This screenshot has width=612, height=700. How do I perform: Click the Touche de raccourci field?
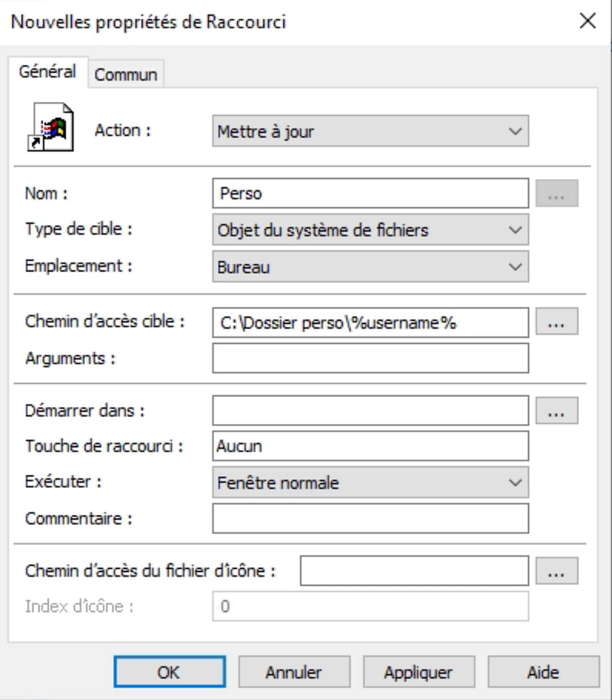(x=370, y=446)
